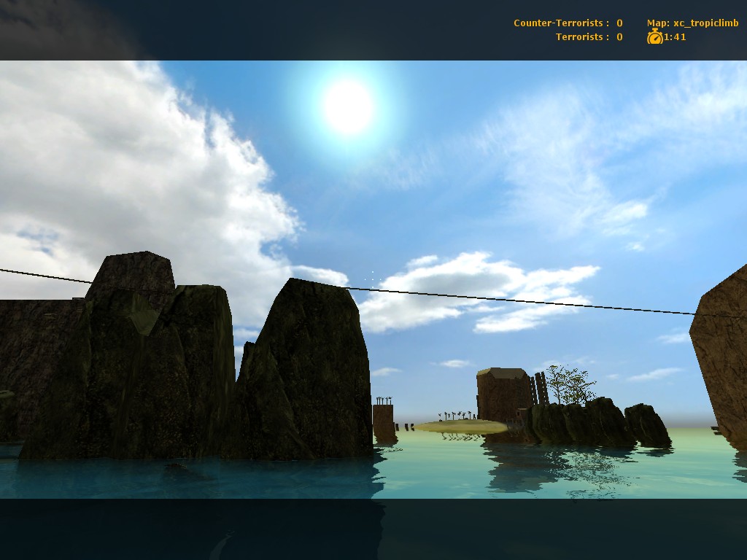Image resolution: width=747 pixels, height=560 pixels.
Task: Click the round timer reading 1:41
Action: [675, 37]
